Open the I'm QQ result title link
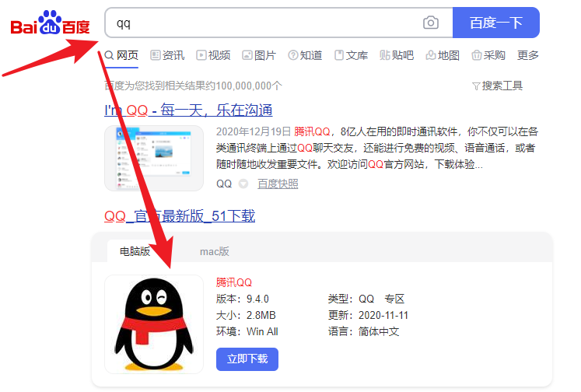The height and width of the screenshot is (392, 581). (188, 110)
